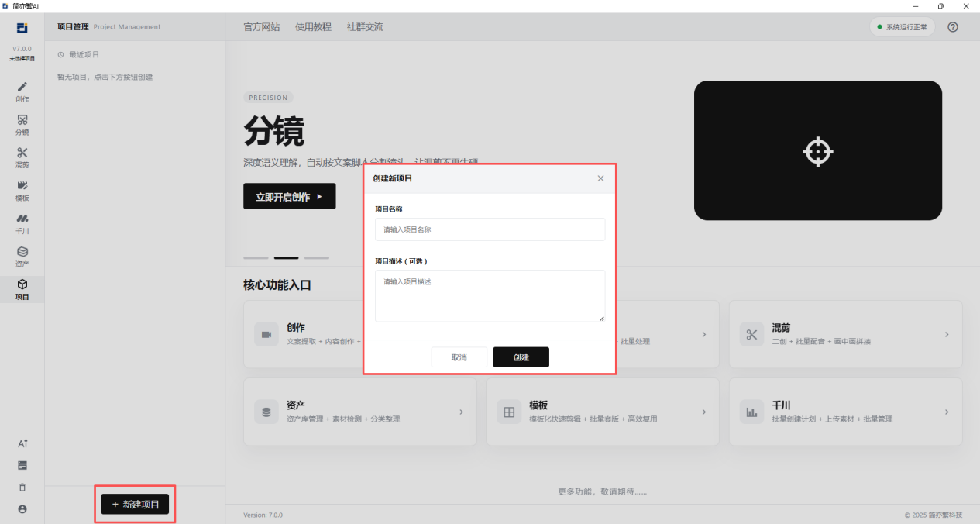Screen dimensions: 980x524
Task: Click the Version: 7.0.0 footer text
Action: tap(263, 515)
